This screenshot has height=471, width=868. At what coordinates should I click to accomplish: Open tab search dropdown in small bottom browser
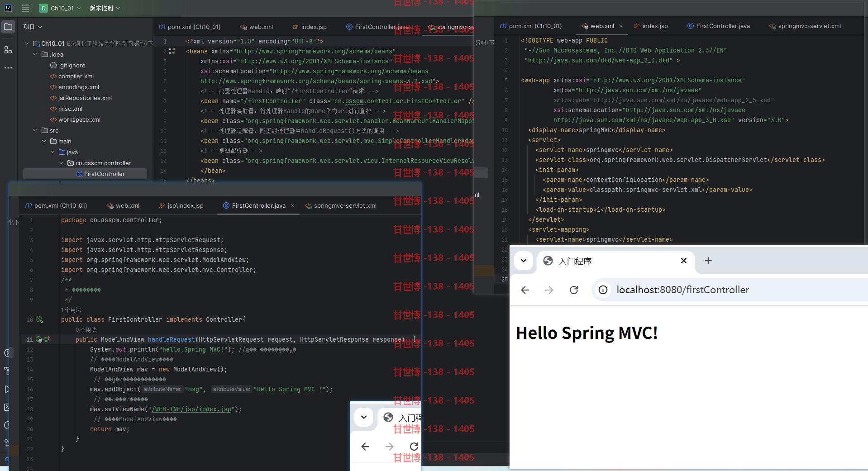tap(364, 417)
